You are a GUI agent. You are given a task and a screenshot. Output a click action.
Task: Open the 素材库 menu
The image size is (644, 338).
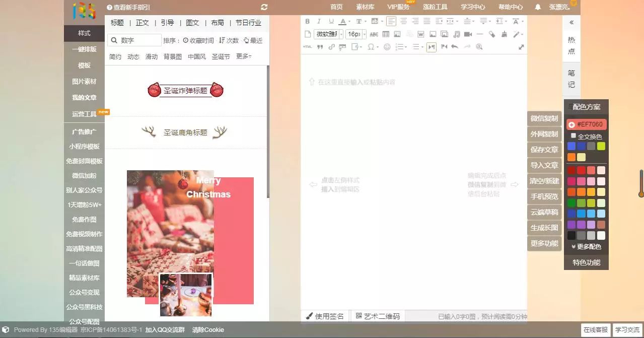pos(365,7)
